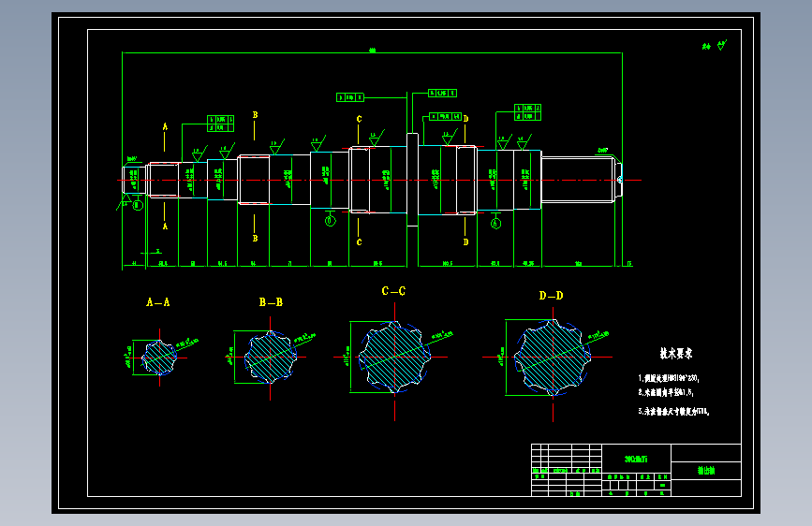Select the B–B section view title
This screenshot has height=526, width=812.
[271, 302]
